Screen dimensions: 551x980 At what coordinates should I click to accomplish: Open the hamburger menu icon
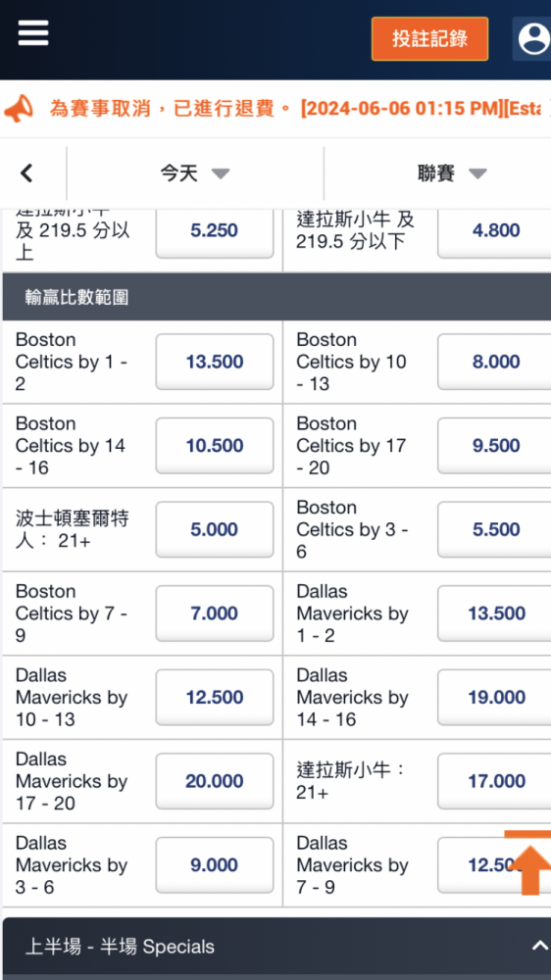point(33,32)
